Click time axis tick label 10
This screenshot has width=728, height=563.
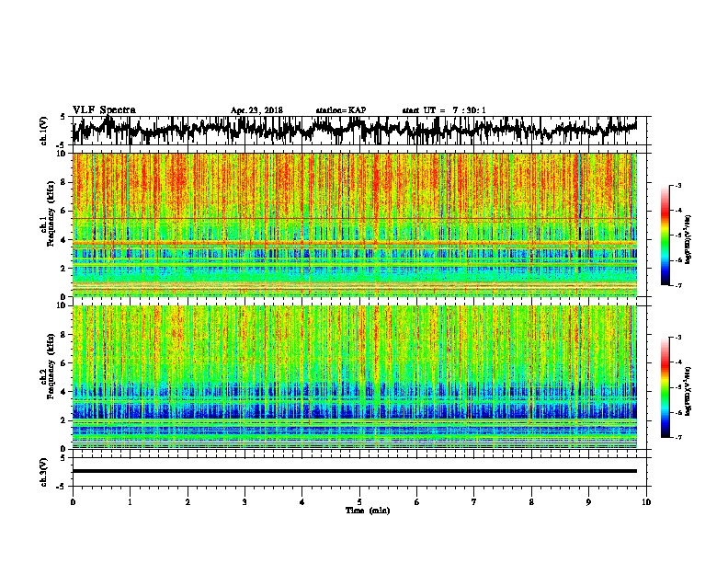[x=646, y=502]
